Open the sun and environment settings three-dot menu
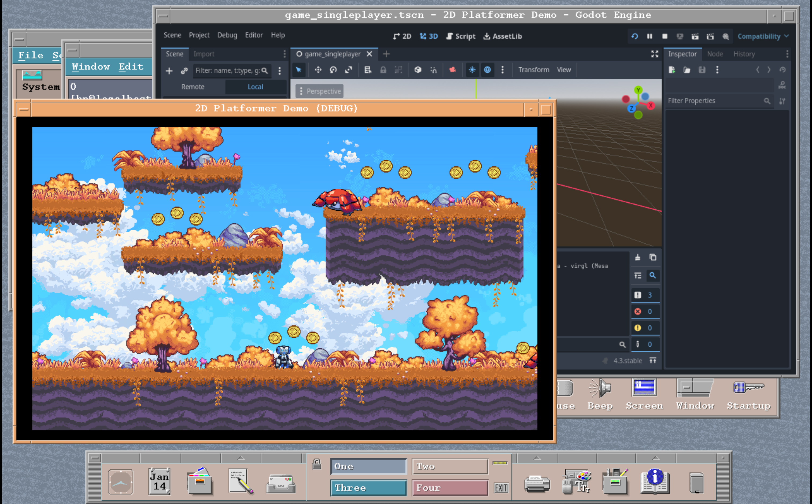 pyautogui.click(x=503, y=70)
